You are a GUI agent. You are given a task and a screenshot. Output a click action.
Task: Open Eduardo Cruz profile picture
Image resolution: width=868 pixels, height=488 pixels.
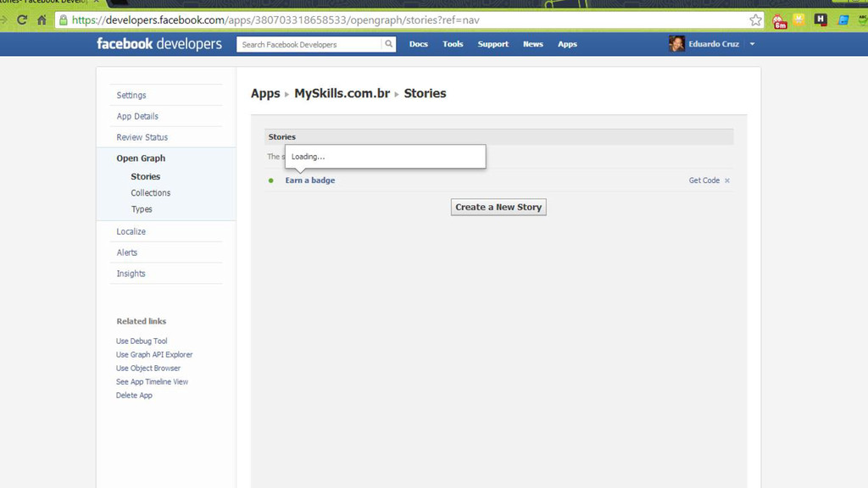[676, 44]
